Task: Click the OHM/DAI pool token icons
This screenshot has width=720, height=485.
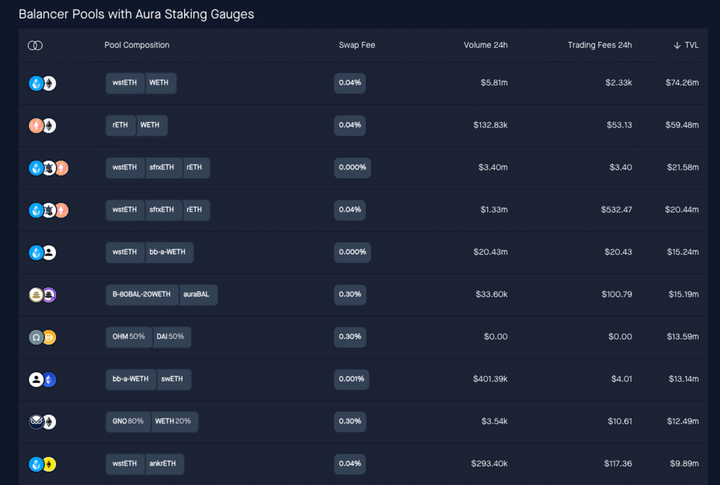Action: pyautogui.click(x=42, y=337)
